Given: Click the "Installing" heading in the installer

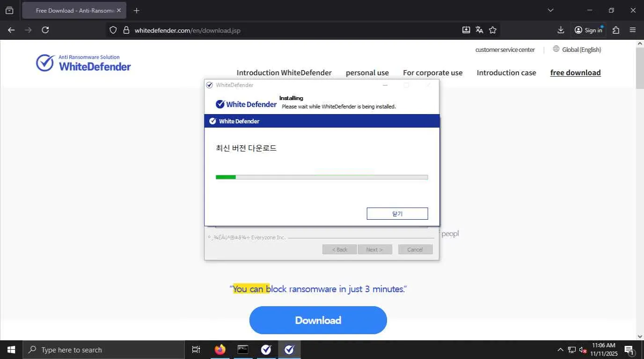Looking at the screenshot, I should tap(291, 98).
